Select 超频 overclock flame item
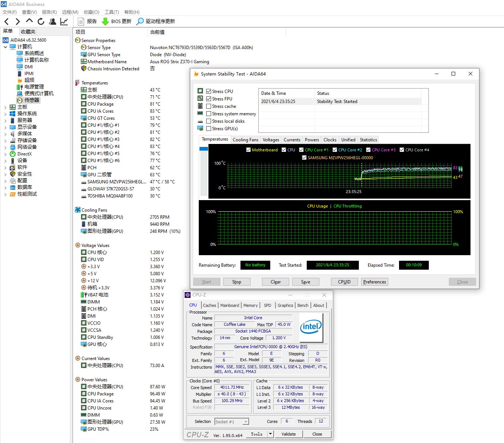The width and height of the screenshot is (504, 443). coord(26,80)
